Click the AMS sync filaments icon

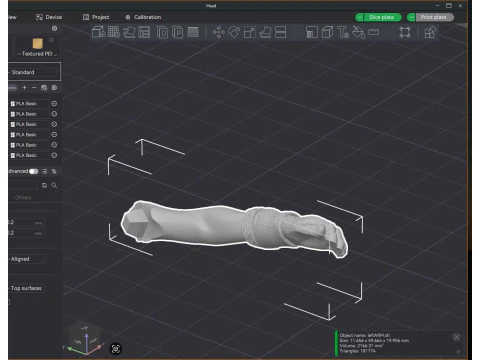44,88
